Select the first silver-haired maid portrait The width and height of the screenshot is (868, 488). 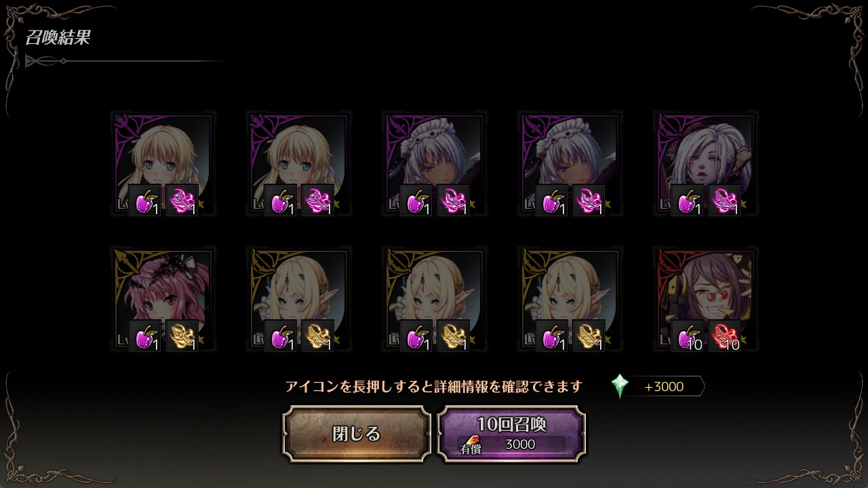tap(434, 163)
